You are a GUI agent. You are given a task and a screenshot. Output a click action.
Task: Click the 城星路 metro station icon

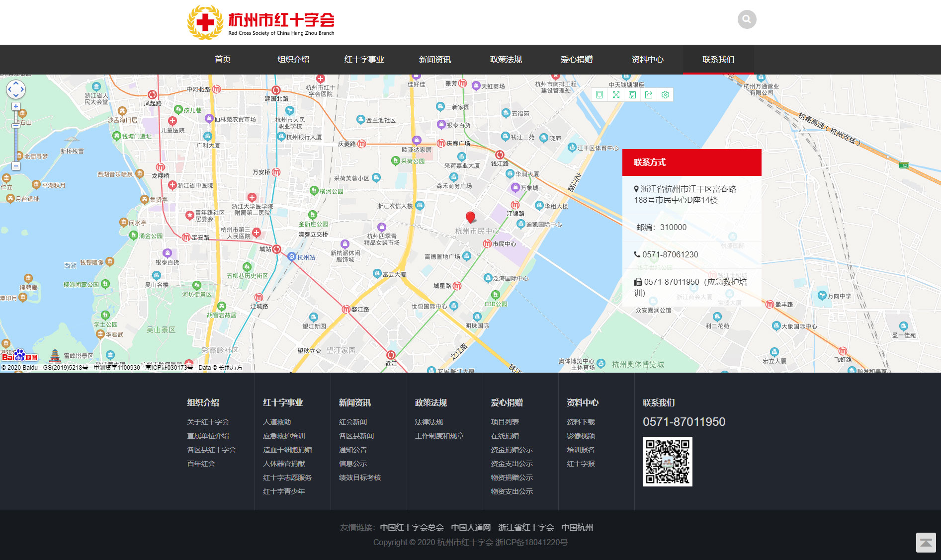tap(457, 286)
